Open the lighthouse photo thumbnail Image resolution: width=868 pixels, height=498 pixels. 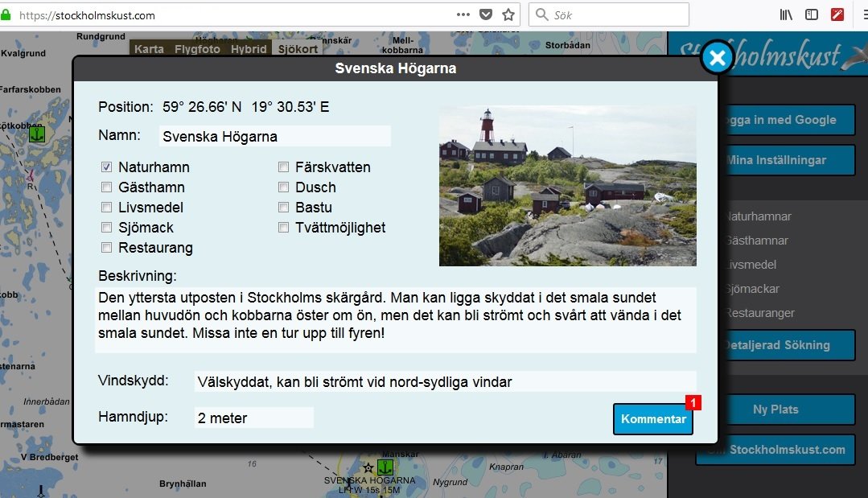(x=566, y=185)
